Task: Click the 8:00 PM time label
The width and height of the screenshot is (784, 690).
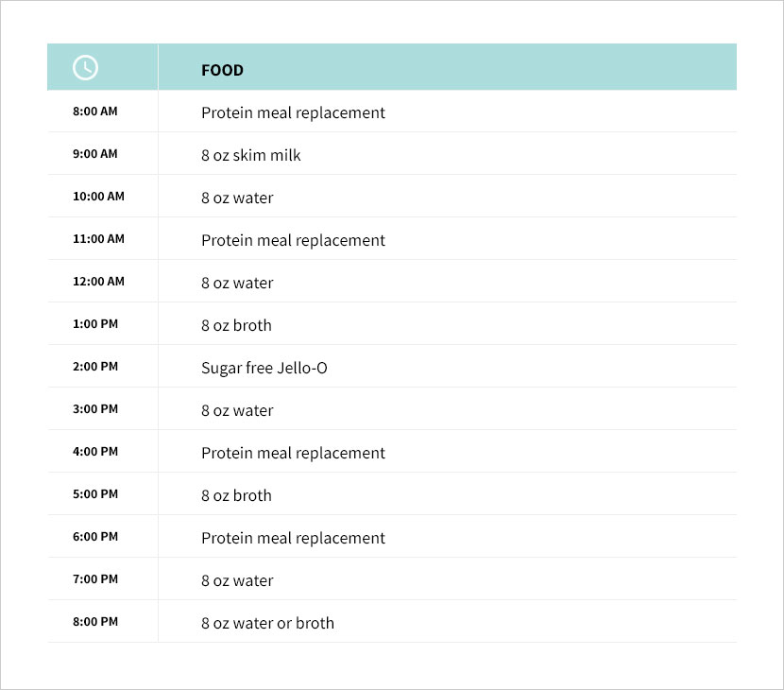Action: click(95, 621)
